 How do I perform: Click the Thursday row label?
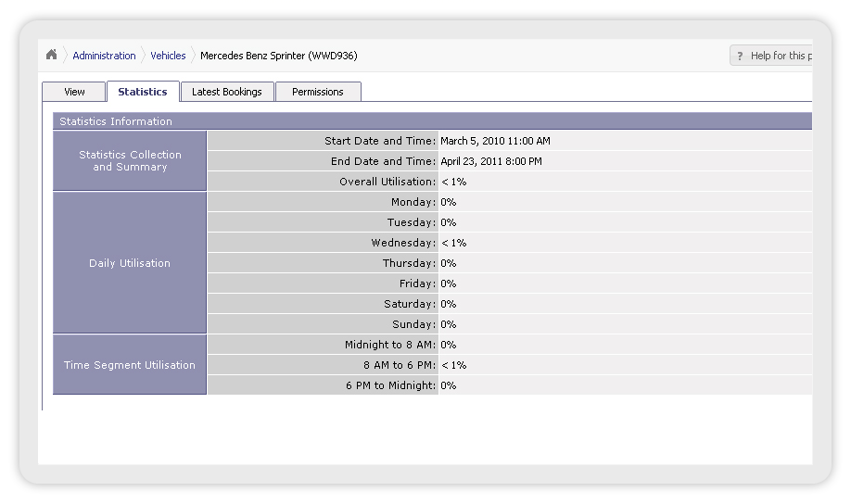(409, 263)
